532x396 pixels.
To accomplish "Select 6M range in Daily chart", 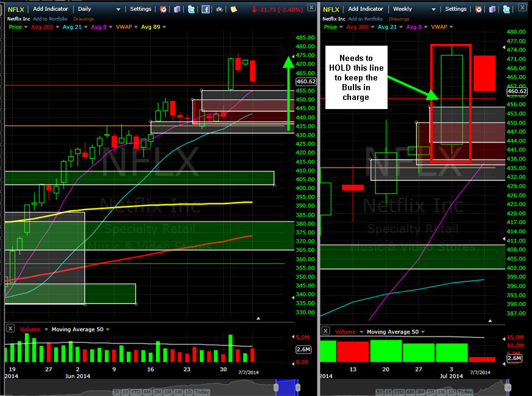I will tap(147, 392).
